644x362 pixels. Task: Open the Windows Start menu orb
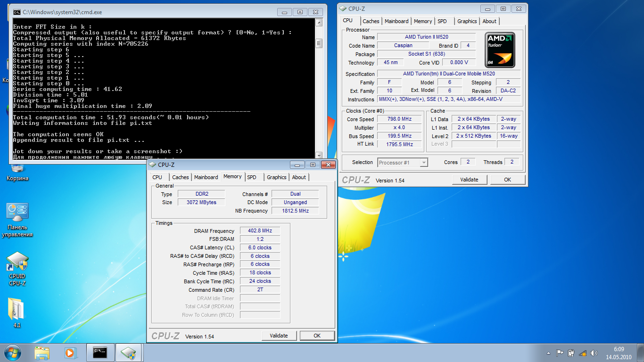pyautogui.click(x=12, y=352)
